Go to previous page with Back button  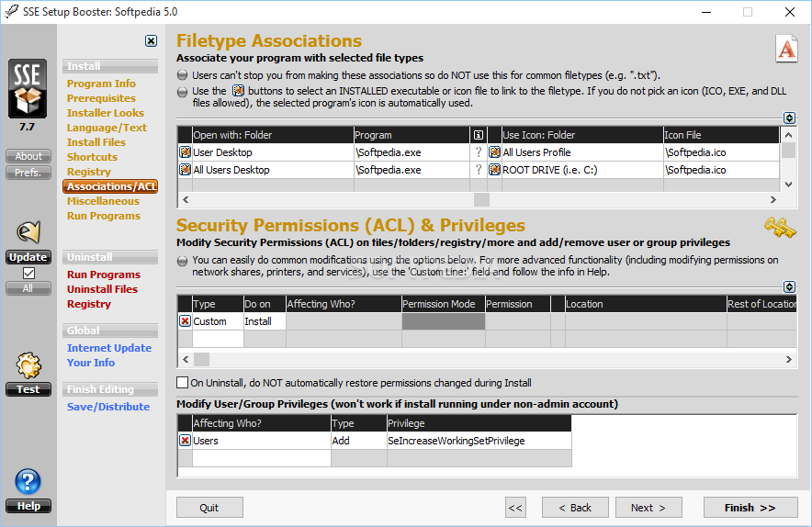coord(575,508)
